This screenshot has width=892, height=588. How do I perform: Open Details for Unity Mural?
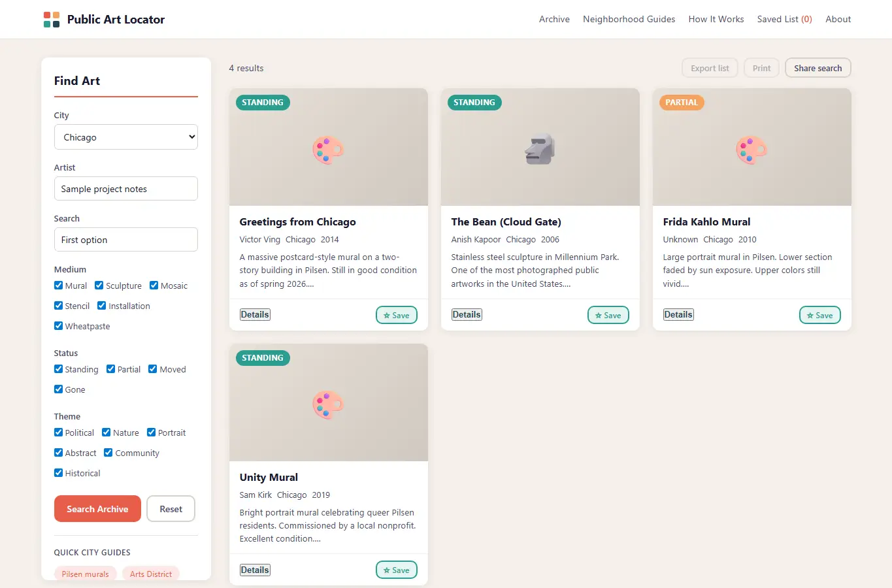pyautogui.click(x=255, y=570)
